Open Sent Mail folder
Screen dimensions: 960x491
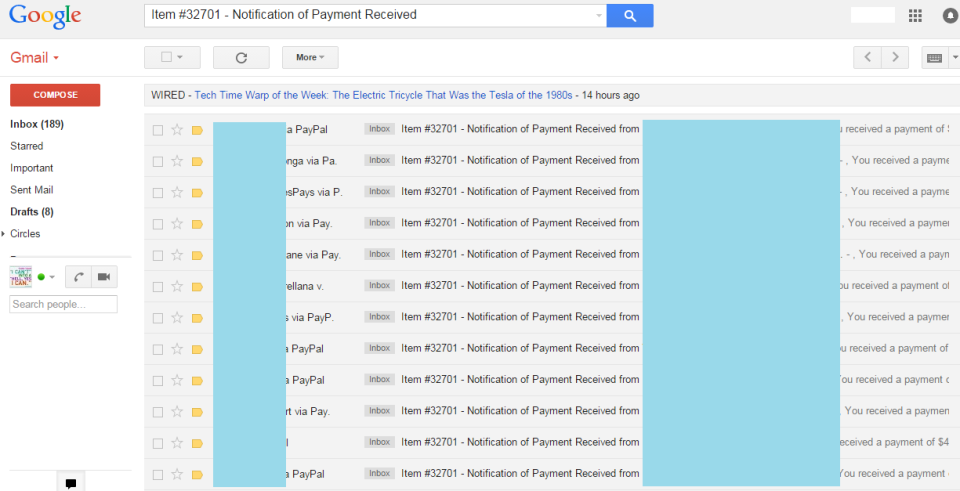pos(32,190)
